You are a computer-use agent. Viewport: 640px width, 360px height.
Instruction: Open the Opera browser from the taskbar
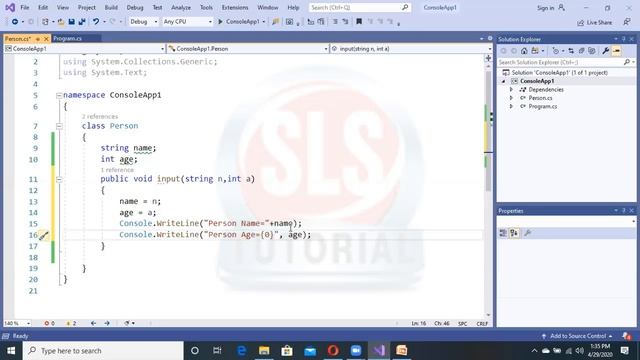point(333,351)
